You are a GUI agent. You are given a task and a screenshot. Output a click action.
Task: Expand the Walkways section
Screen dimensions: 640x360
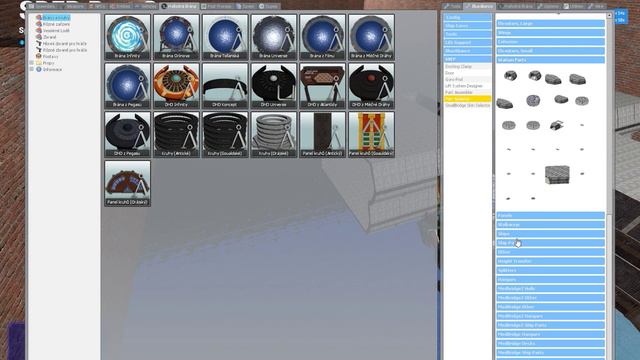click(x=550, y=224)
